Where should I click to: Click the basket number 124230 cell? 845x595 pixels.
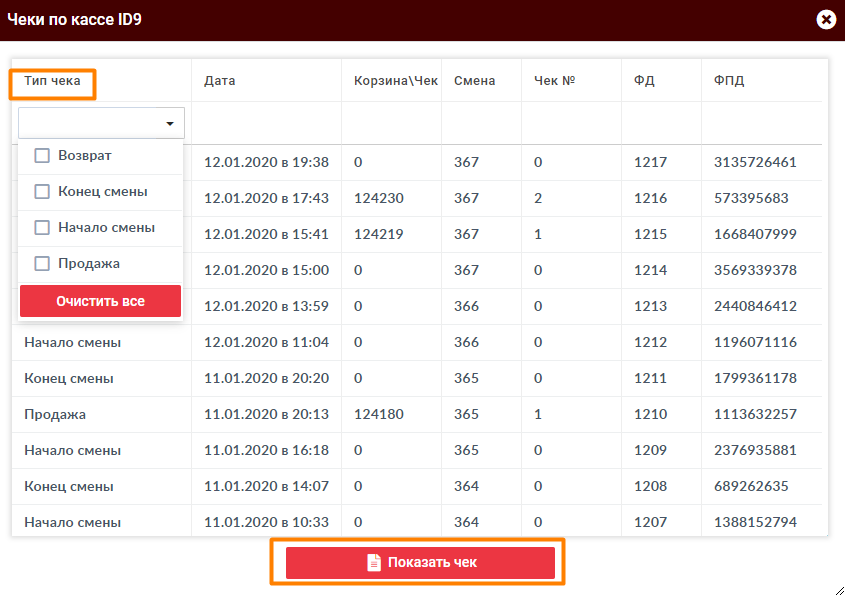point(379,198)
